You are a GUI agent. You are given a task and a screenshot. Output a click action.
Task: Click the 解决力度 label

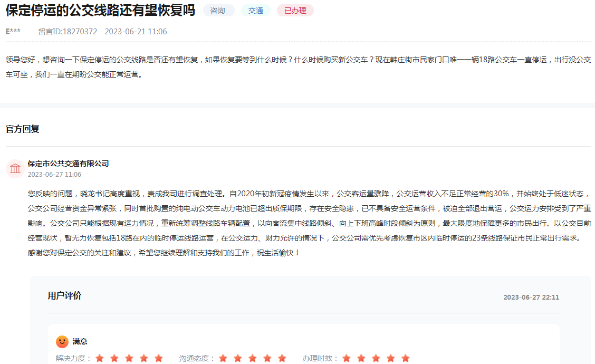tap(73, 358)
